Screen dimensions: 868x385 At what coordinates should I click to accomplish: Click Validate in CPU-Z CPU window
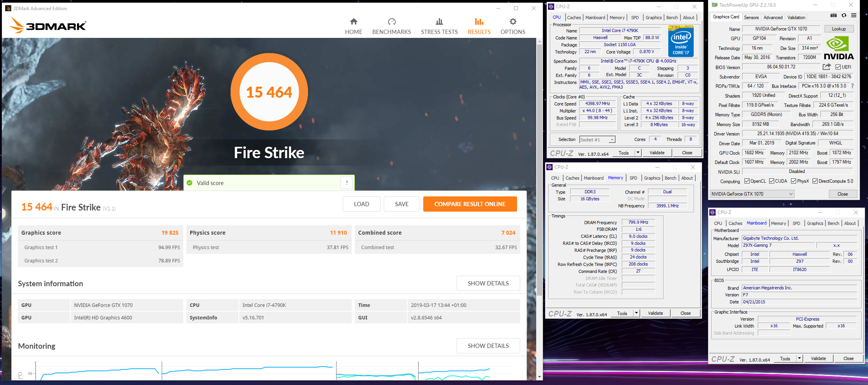(x=657, y=153)
